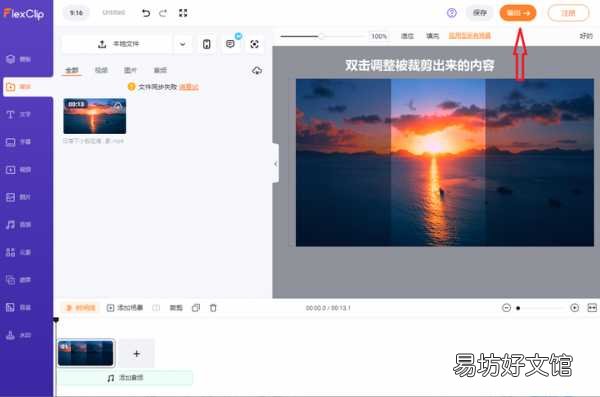600x397 pixels.
Task: Click the 100% zoom value field
Action: [379, 36]
